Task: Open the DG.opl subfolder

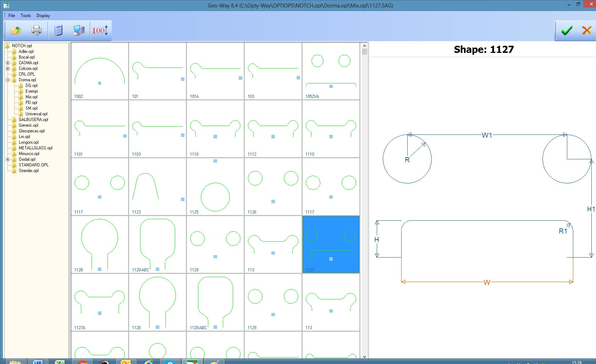Action: (31, 86)
